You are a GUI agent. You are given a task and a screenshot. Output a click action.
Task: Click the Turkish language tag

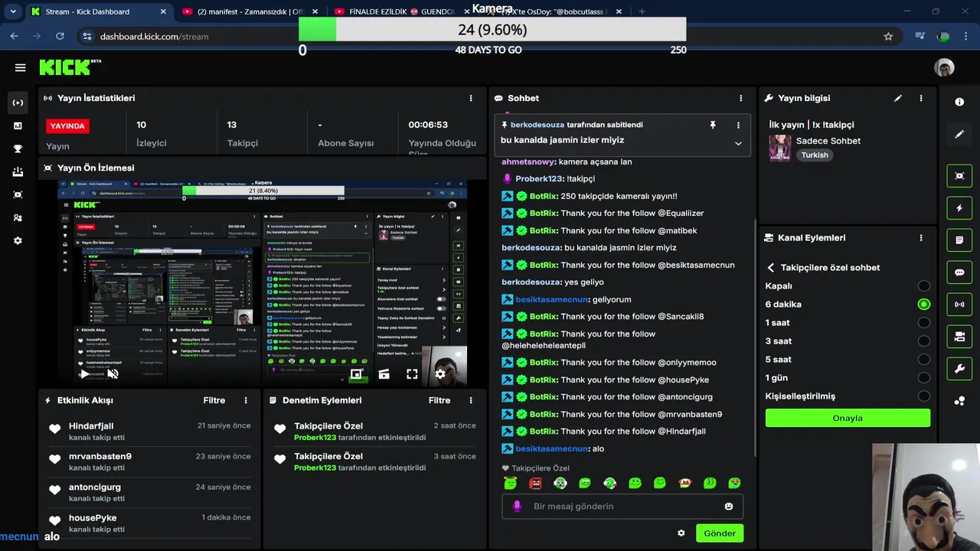(x=815, y=155)
